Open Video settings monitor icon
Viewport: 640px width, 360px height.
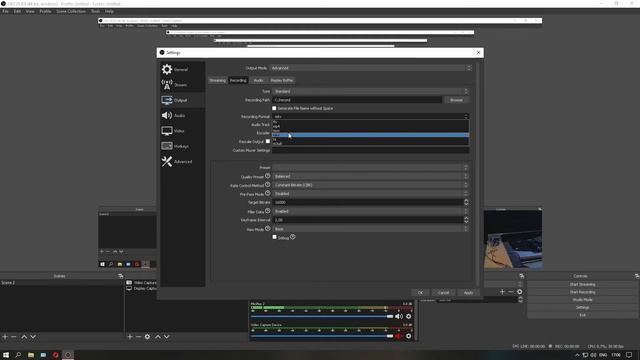167,131
